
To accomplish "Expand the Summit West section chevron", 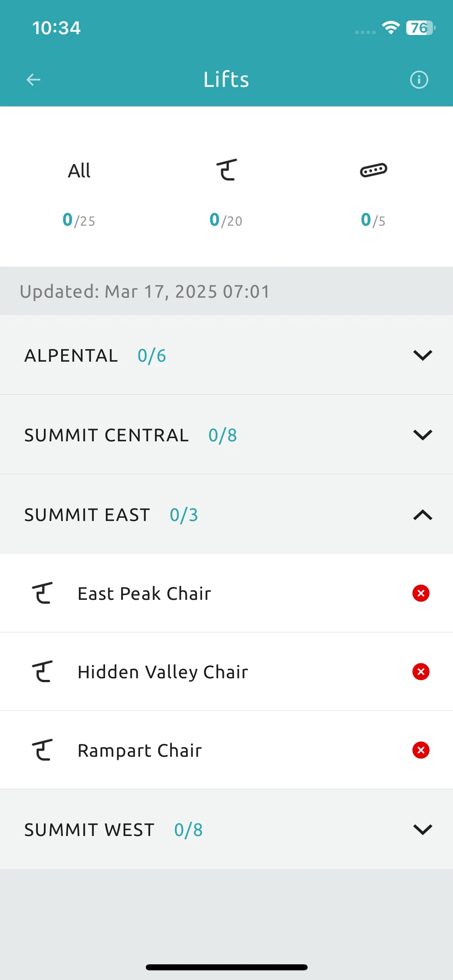I will click(x=422, y=829).
